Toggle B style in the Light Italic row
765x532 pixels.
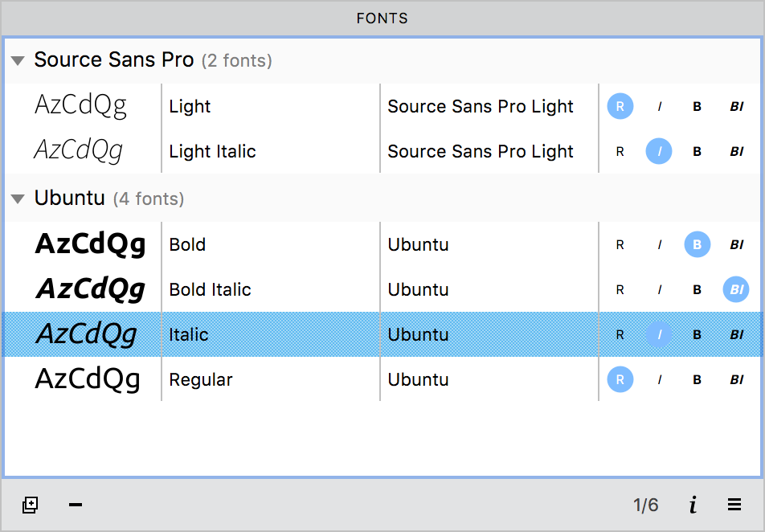click(697, 151)
